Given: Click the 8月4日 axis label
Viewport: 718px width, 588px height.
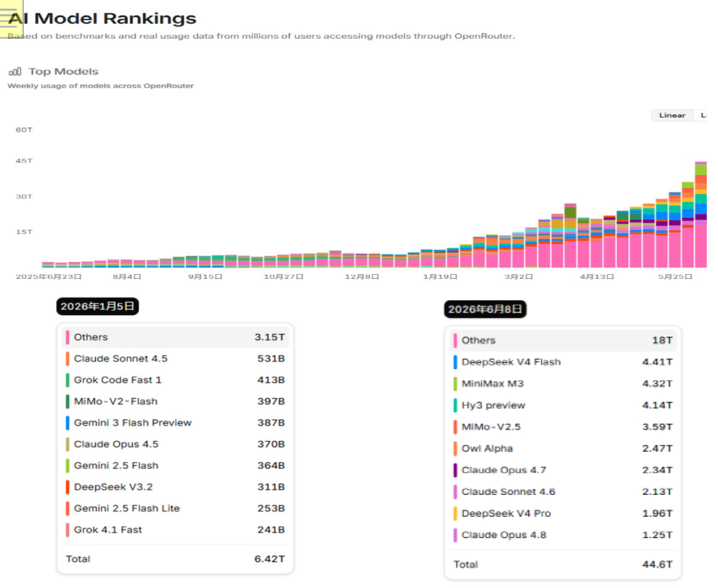Looking at the screenshot, I should pyautogui.click(x=127, y=277).
